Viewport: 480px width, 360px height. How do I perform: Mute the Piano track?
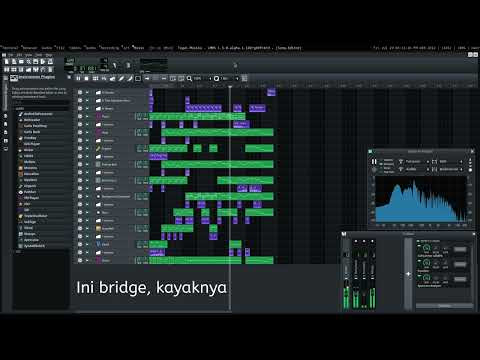(87, 116)
